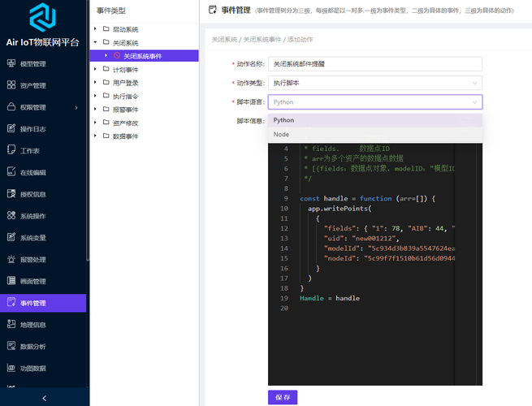
Task: Click line number 20 in the editor
Action: point(284,309)
